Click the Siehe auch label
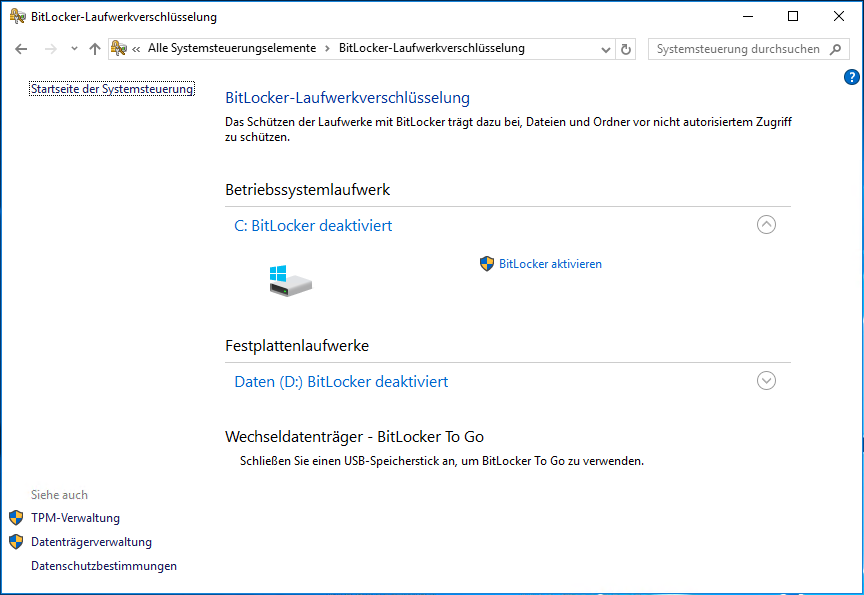The height and width of the screenshot is (595, 864). (59, 495)
